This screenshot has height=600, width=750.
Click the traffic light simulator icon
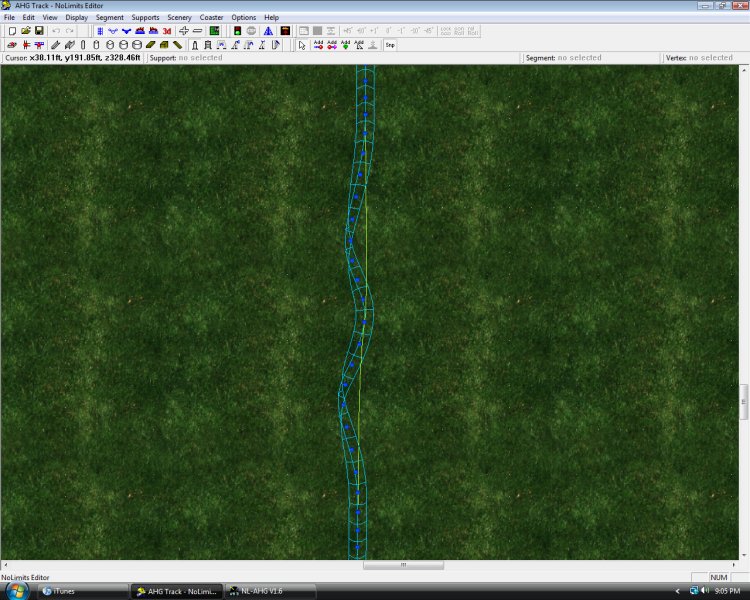click(x=237, y=31)
